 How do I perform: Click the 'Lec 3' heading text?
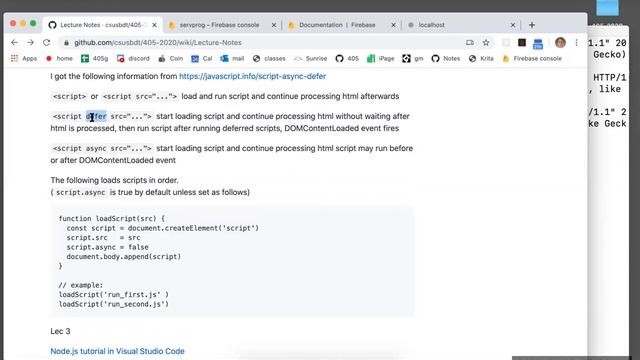point(60,331)
